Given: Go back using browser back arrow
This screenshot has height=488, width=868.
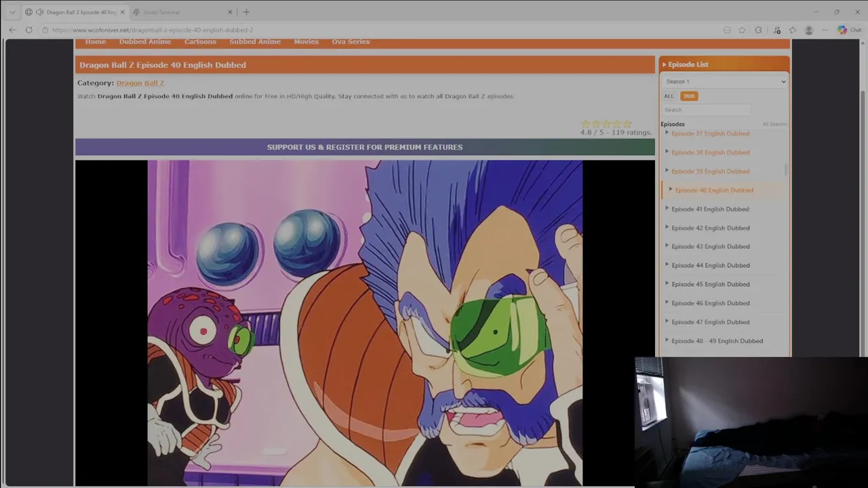Looking at the screenshot, I should tap(12, 30).
